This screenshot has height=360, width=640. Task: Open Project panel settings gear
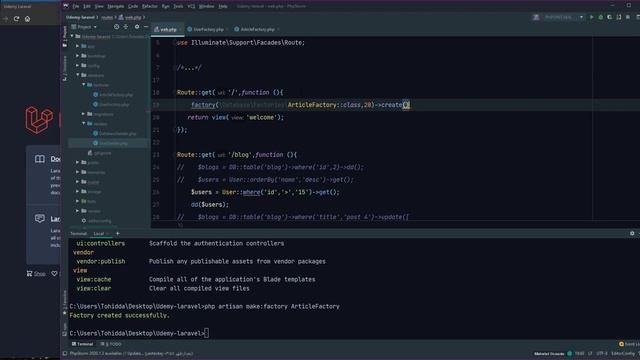137,27
